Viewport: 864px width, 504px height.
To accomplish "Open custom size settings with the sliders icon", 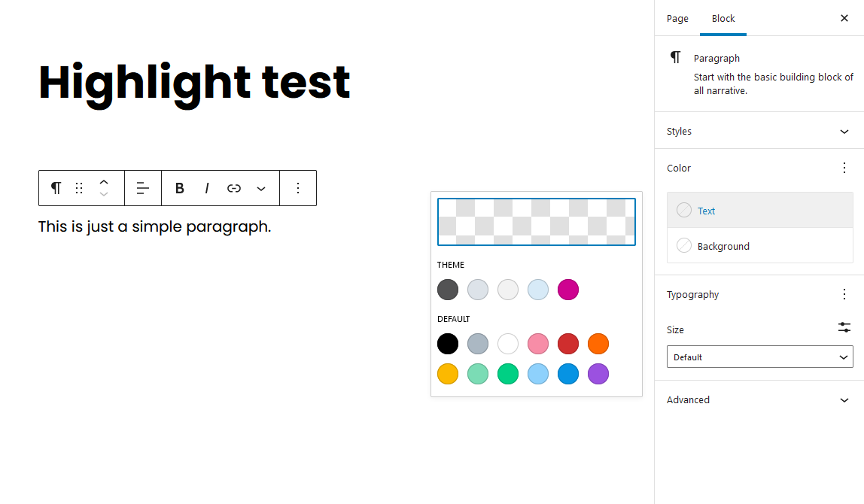I will tap(844, 328).
